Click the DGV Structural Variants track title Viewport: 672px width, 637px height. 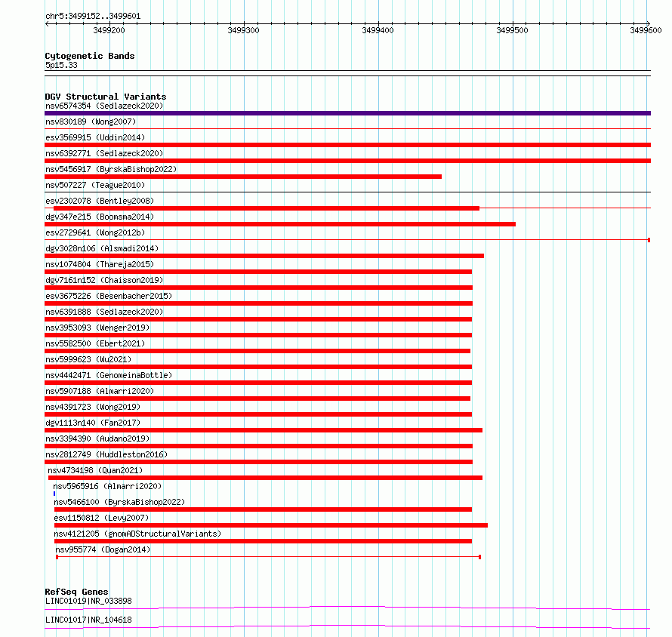click(x=106, y=97)
